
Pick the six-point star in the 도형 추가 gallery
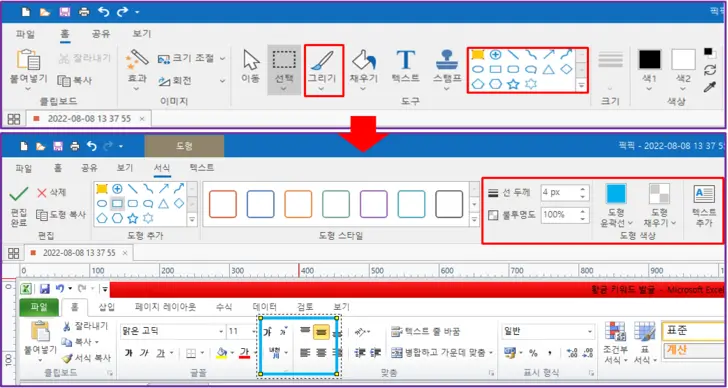[x=148, y=218]
